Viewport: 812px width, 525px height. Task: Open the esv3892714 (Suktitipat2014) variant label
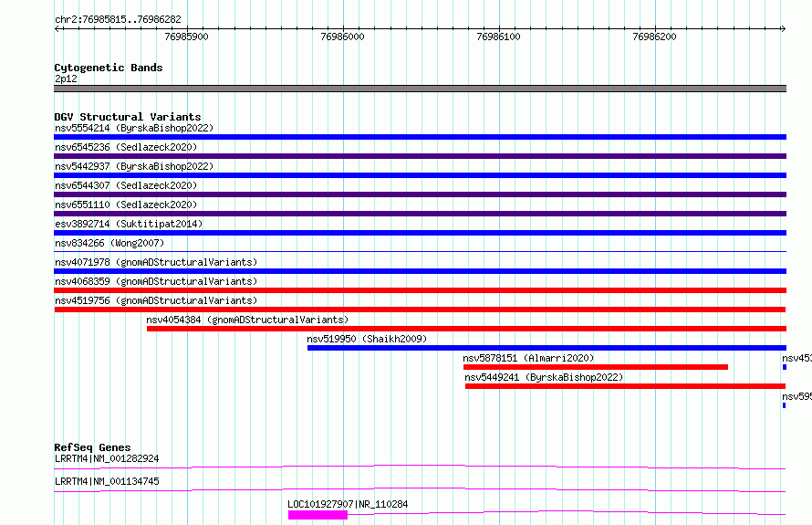click(129, 224)
